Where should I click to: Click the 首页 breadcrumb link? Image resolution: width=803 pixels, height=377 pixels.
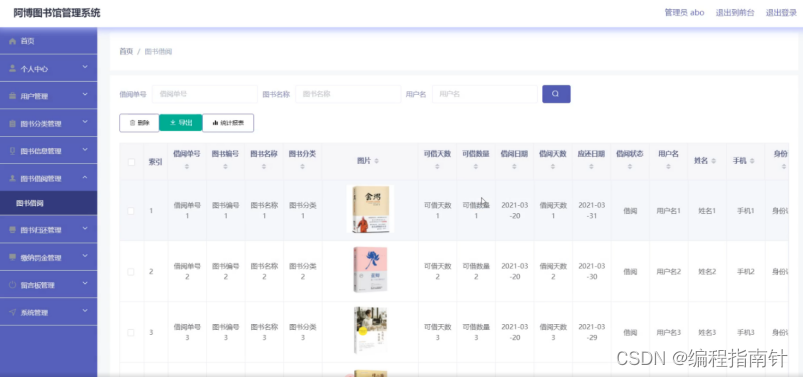[126, 51]
